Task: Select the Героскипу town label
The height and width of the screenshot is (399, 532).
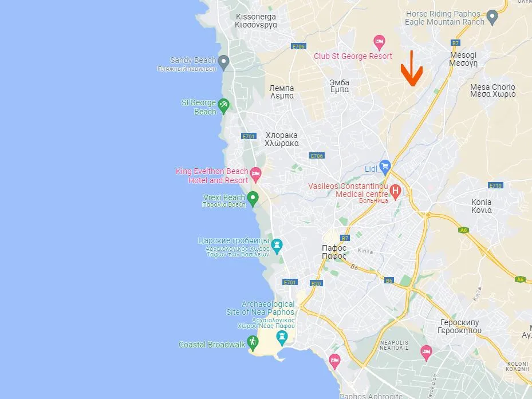Action: pos(459,326)
